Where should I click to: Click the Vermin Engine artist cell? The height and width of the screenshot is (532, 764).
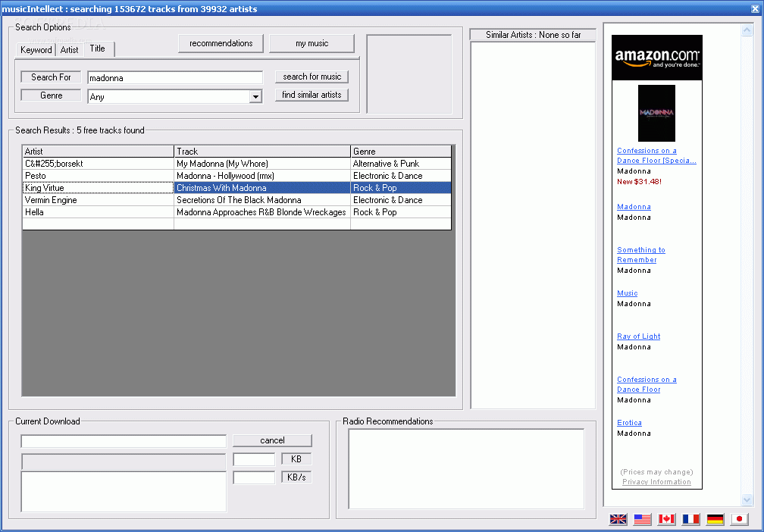pos(98,200)
